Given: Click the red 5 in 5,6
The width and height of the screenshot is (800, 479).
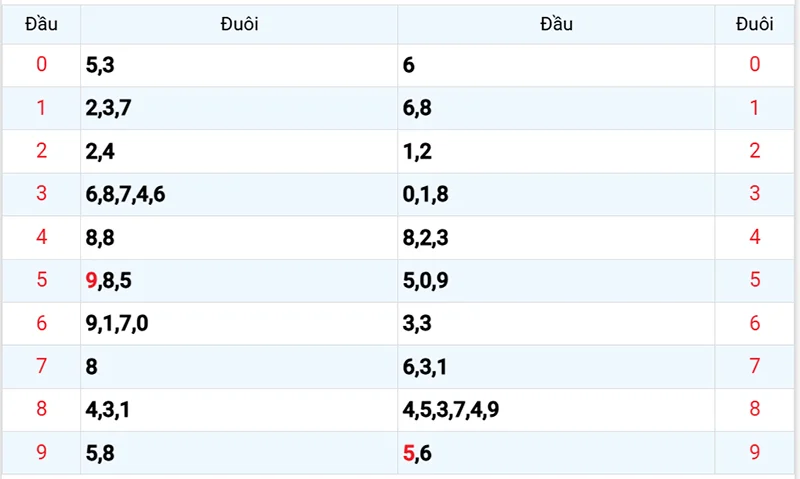Looking at the screenshot, I should [408, 453].
